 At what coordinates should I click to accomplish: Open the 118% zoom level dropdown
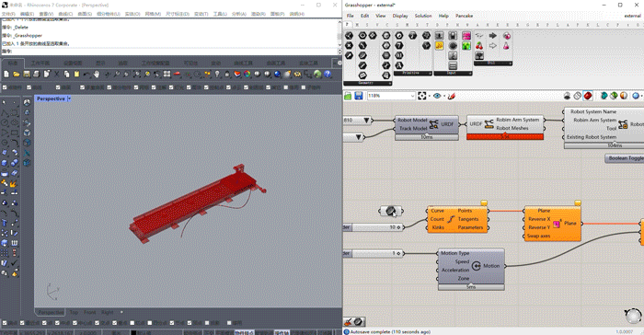(391, 96)
